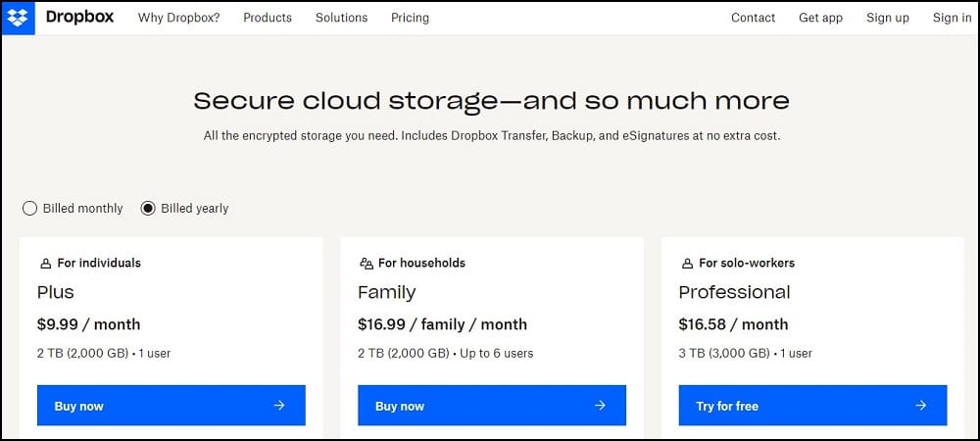Buy the Plus plan now
The image size is (980, 441).
[x=171, y=406]
